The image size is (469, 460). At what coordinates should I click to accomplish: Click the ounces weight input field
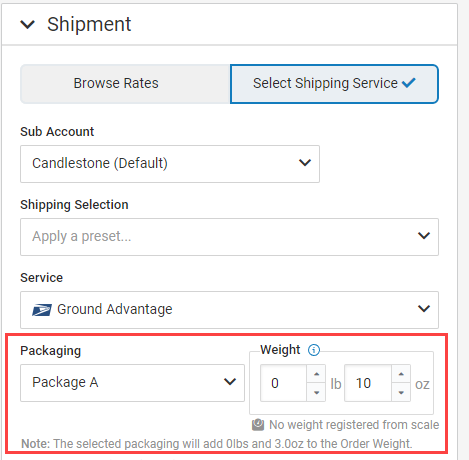(x=368, y=383)
